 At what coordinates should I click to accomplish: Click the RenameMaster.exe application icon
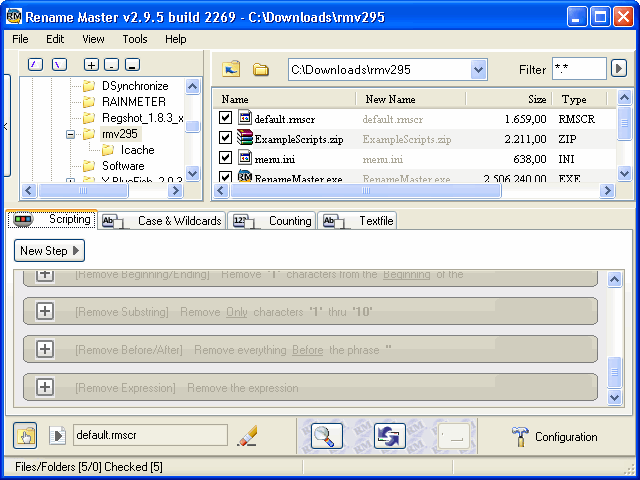(244, 176)
